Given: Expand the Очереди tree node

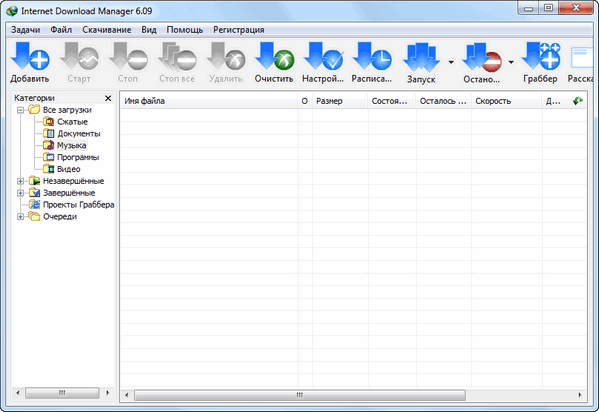Looking at the screenshot, I should point(21,217).
